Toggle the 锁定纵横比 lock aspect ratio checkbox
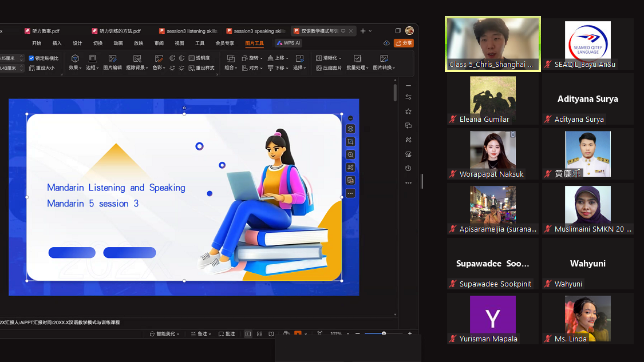Screen dimensions: 644x362 [31, 58]
